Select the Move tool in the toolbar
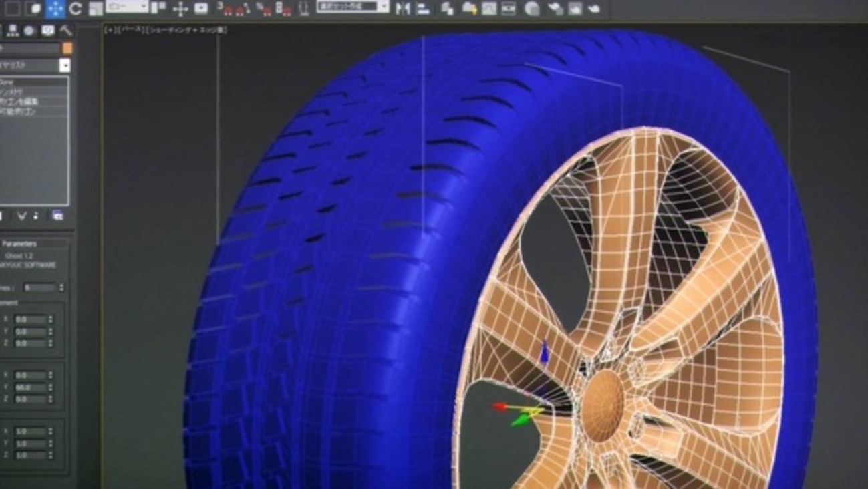The height and width of the screenshot is (489, 868). point(55,9)
